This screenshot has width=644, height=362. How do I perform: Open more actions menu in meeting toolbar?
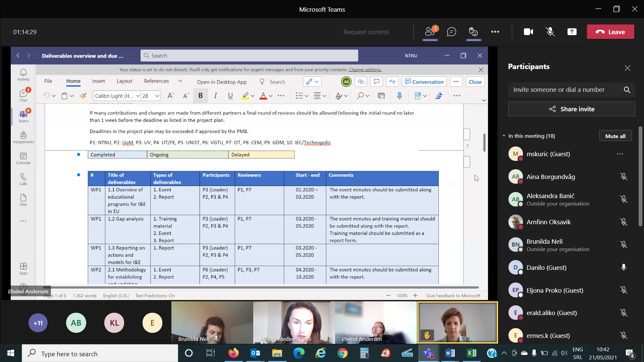point(495,32)
